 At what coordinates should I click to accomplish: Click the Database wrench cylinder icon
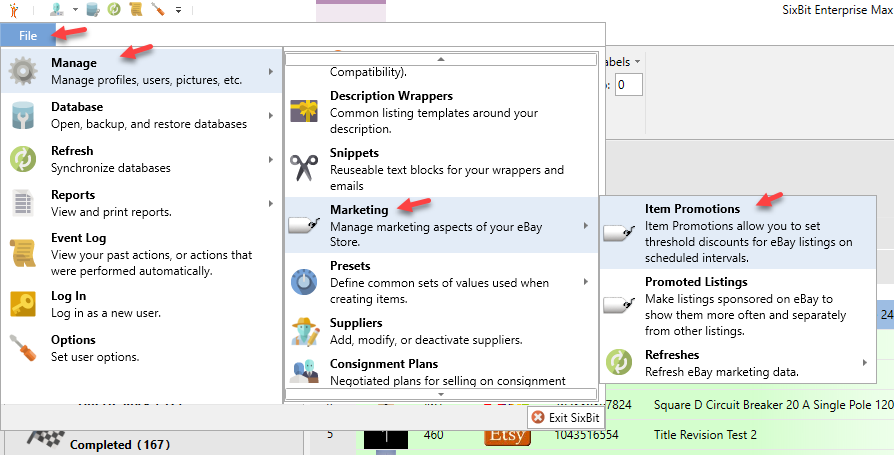coord(23,115)
